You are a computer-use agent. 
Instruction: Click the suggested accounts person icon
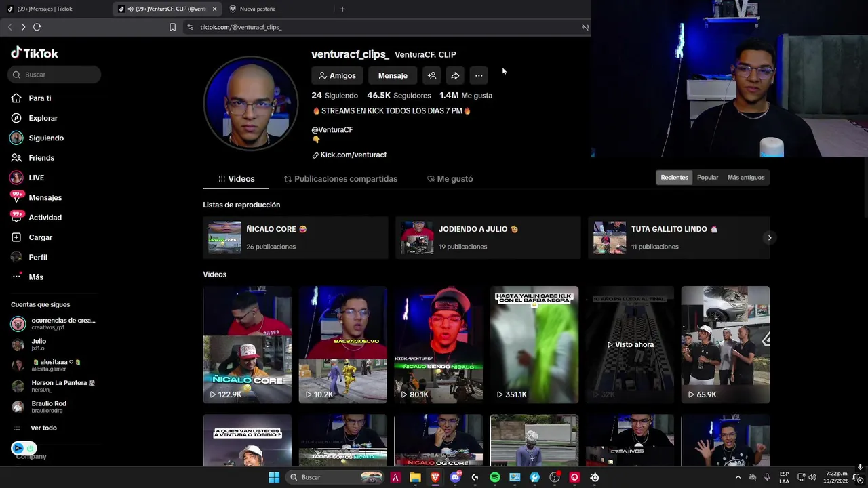click(x=432, y=75)
